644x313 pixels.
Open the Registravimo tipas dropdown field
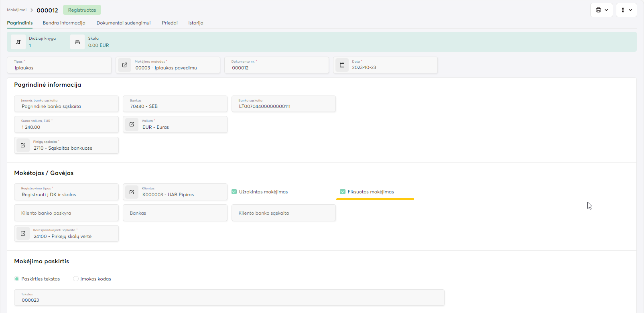click(66, 192)
